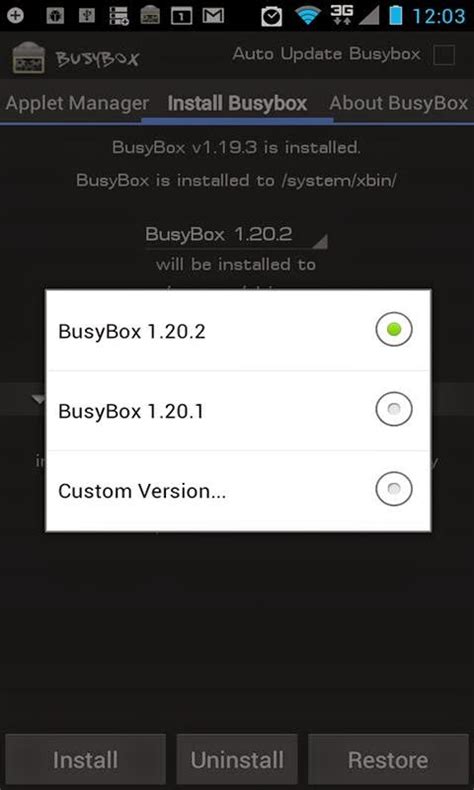Expand the triangle arrow behind the dialog
Image resolution: width=474 pixels, height=790 pixels.
coord(38,399)
